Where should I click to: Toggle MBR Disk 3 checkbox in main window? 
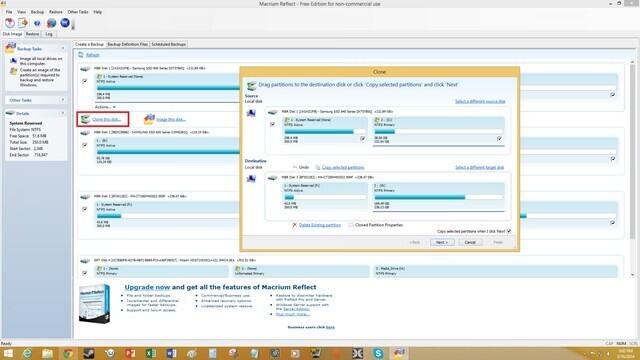85,209
